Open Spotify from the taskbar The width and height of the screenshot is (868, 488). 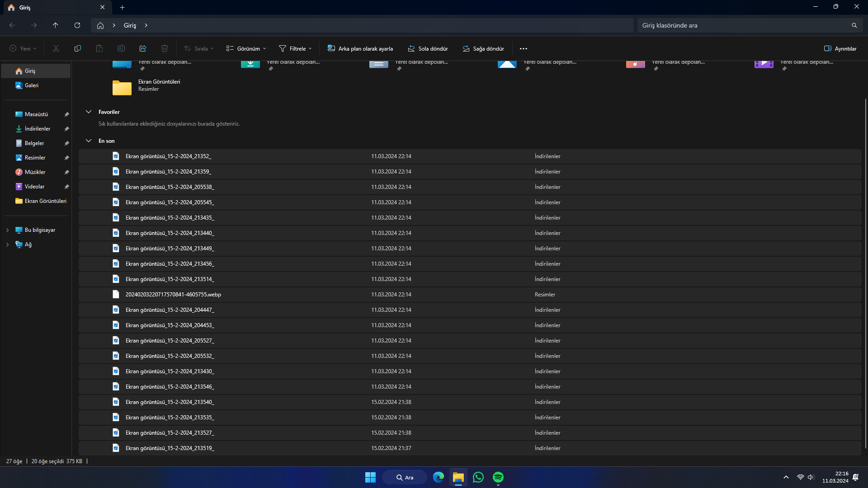(x=498, y=477)
